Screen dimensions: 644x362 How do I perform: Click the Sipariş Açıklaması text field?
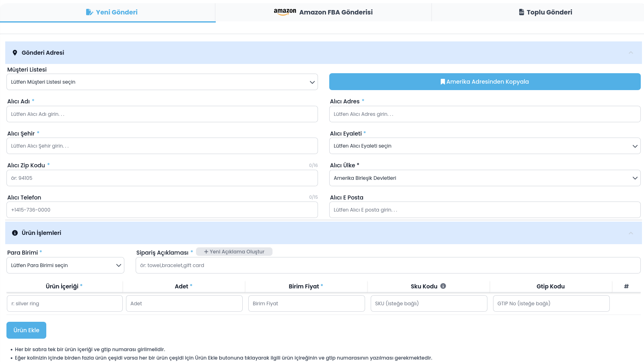pos(388,265)
